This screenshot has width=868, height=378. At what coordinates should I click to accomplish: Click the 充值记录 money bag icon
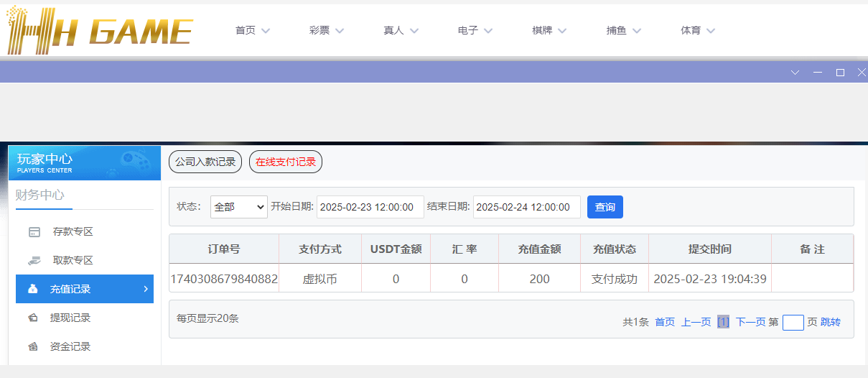coord(33,289)
